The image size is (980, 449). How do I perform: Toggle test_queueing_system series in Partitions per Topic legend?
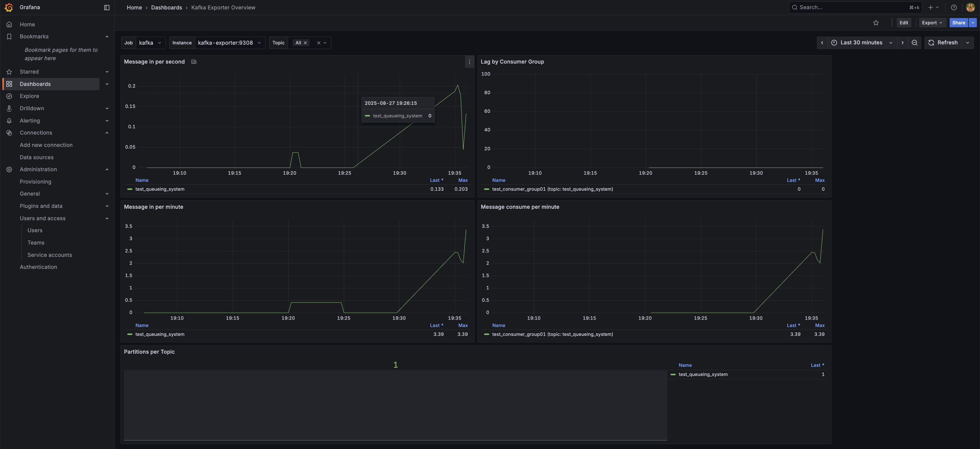(x=703, y=375)
